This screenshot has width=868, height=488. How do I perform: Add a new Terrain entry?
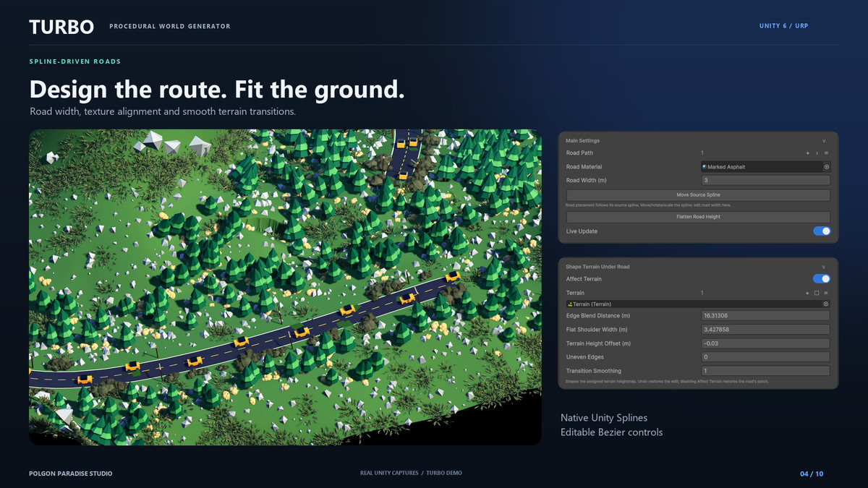808,293
